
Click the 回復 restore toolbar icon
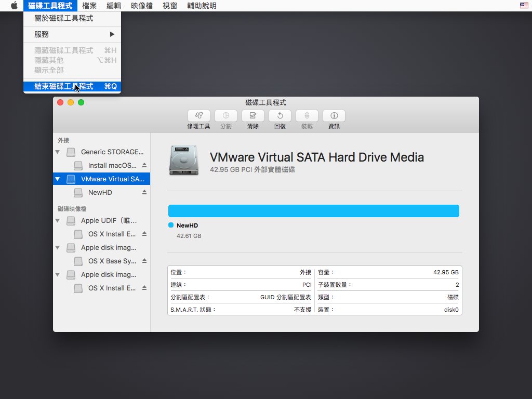280,116
